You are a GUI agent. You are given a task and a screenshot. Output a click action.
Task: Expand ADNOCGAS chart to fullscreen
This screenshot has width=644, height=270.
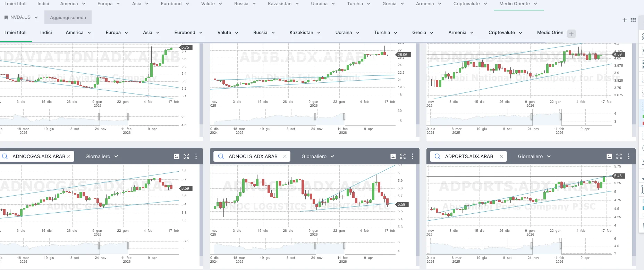[186, 156]
